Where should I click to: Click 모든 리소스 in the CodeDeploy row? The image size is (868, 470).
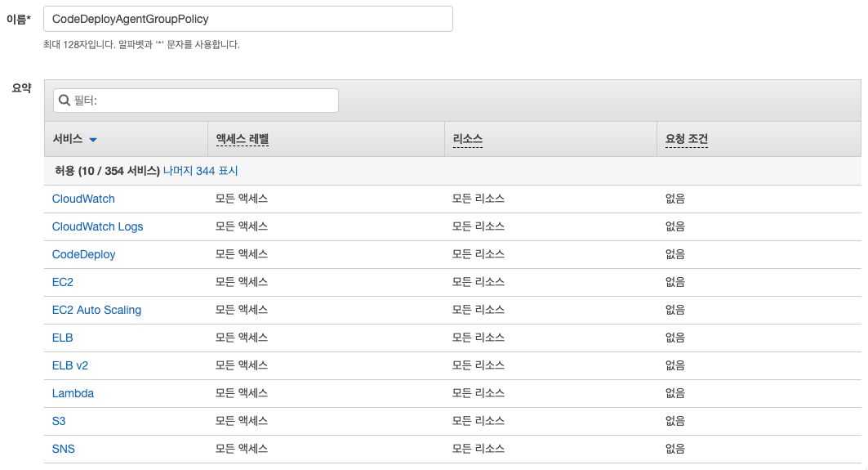tap(479, 254)
